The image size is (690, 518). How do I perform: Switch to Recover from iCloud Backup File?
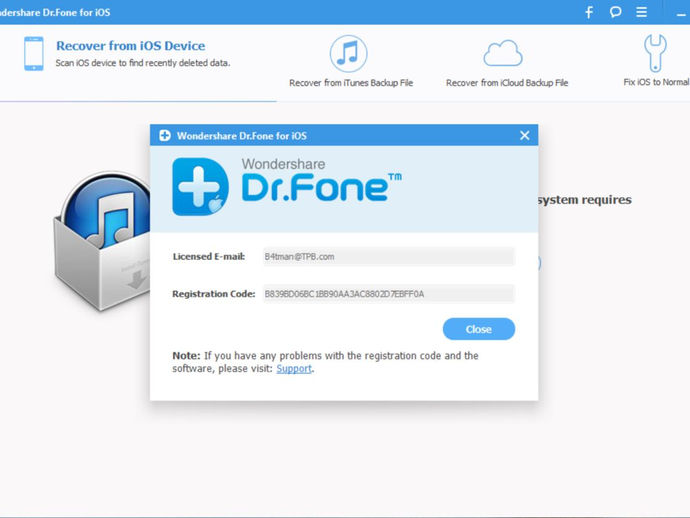click(507, 83)
